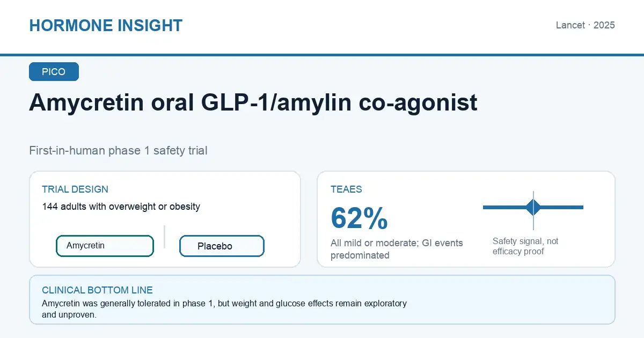Click the Lancet · 2025 source label

(x=586, y=25)
